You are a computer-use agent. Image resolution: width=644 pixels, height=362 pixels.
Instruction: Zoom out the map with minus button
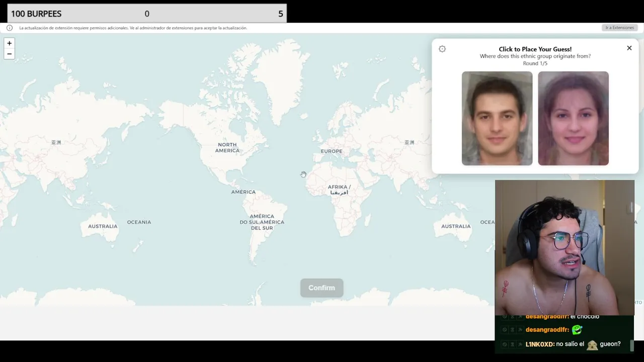click(x=9, y=54)
